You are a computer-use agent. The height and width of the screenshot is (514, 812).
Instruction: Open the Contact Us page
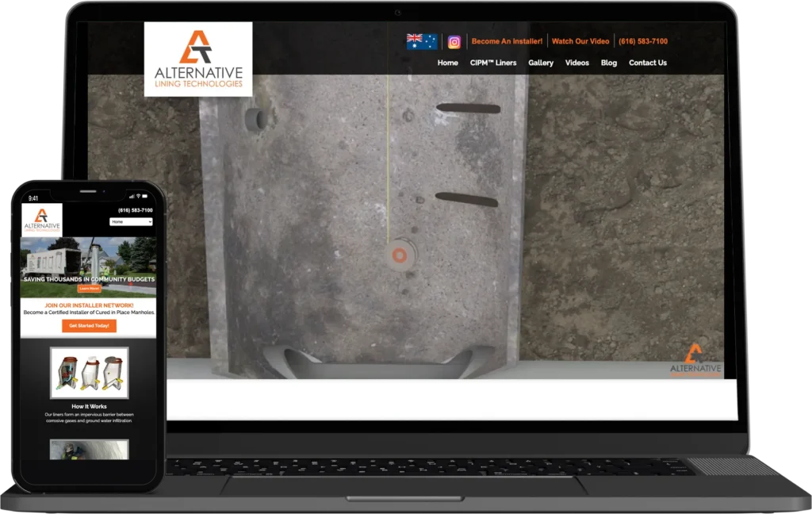tap(647, 63)
